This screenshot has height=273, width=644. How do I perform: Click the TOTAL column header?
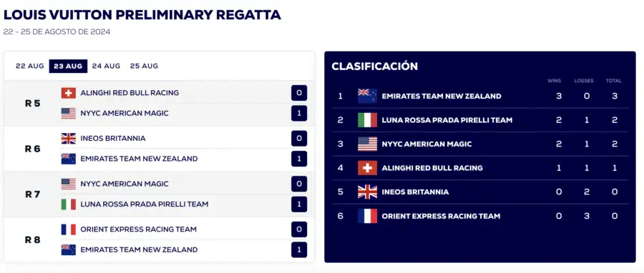[614, 81]
